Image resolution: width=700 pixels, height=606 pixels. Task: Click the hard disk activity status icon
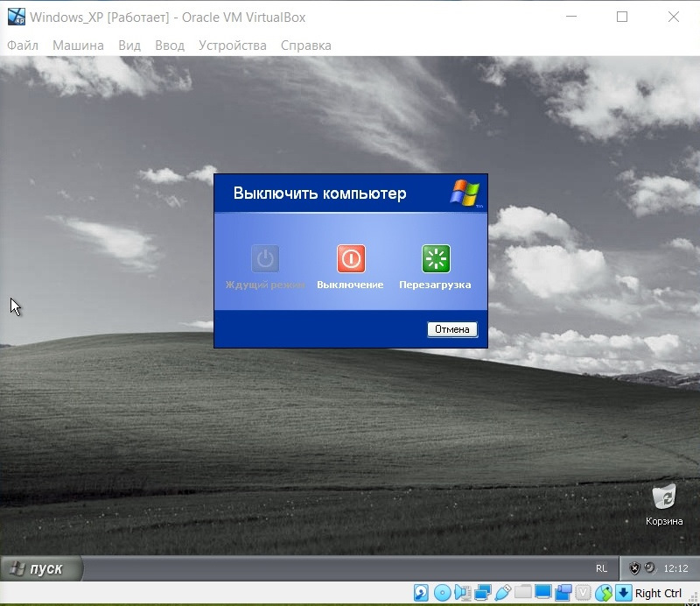(x=421, y=593)
